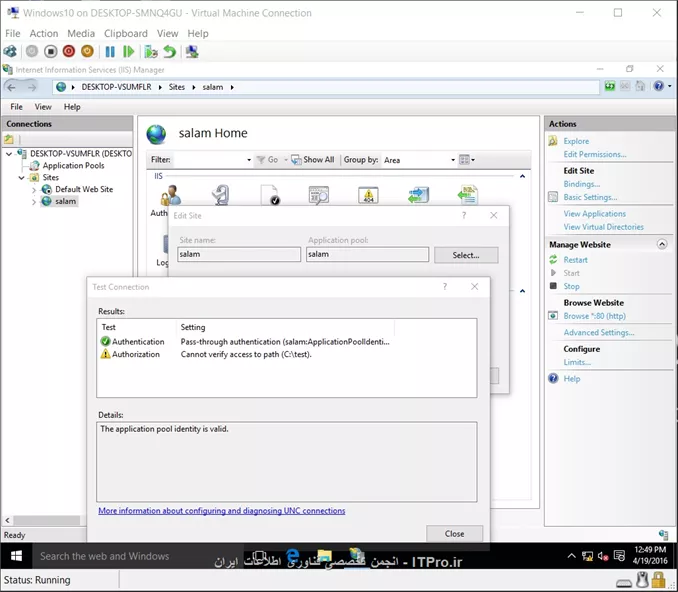
Task: Select Application Pools in the tree
Action: pyautogui.click(x=73, y=166)
